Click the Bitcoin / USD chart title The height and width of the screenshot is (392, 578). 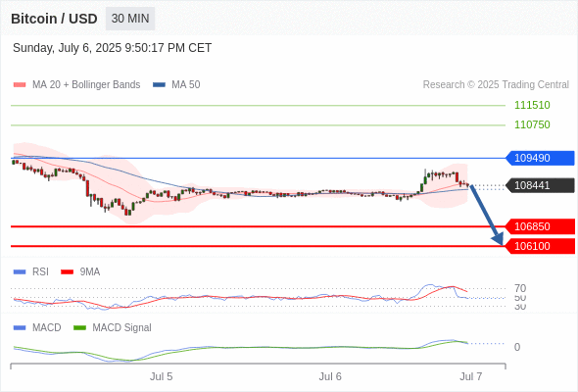(54, 19)
